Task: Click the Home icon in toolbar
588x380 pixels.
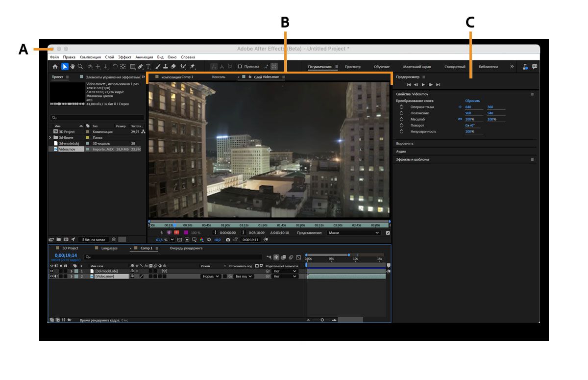Action: point(55,67)
